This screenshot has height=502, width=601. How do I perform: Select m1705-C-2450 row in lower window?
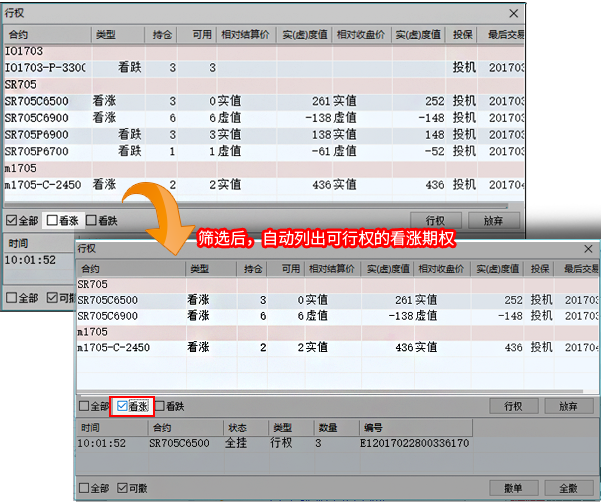coord(113,348)
